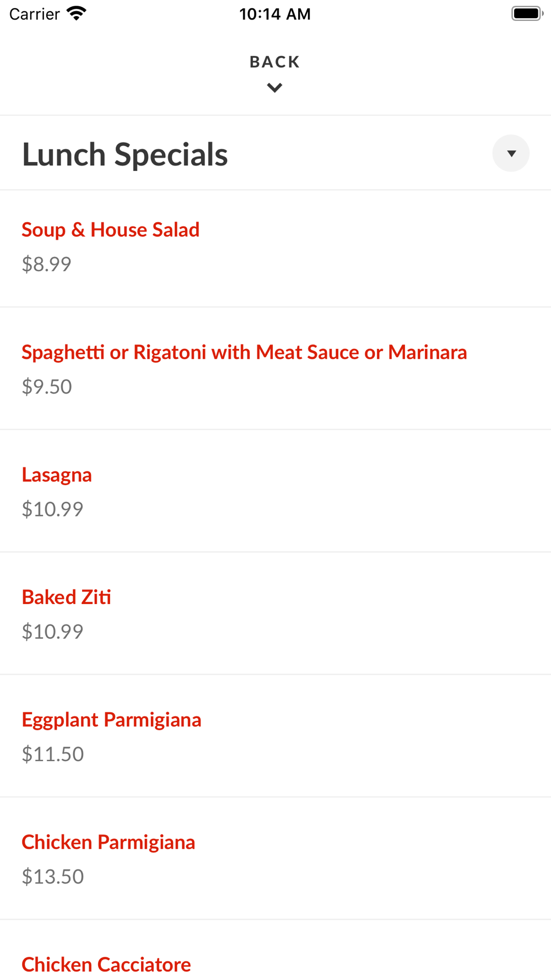
Task: Tap the $13.50 price
Action: [53, 876]
